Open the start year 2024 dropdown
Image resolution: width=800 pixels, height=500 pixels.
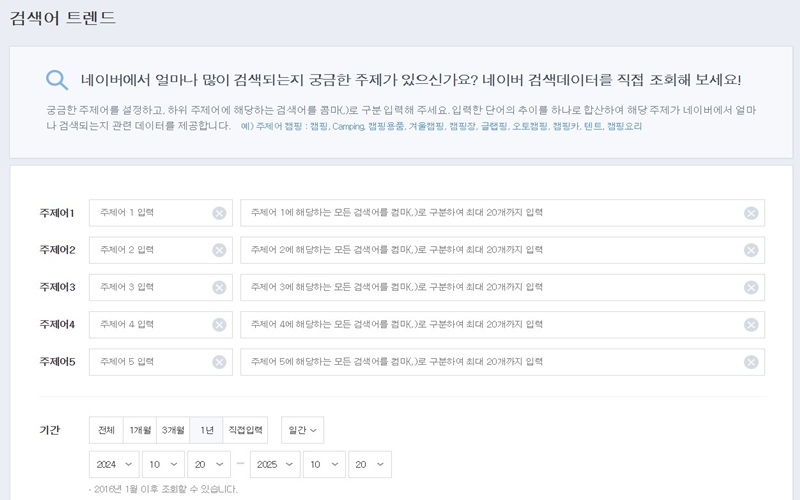[x=114, y=464]
